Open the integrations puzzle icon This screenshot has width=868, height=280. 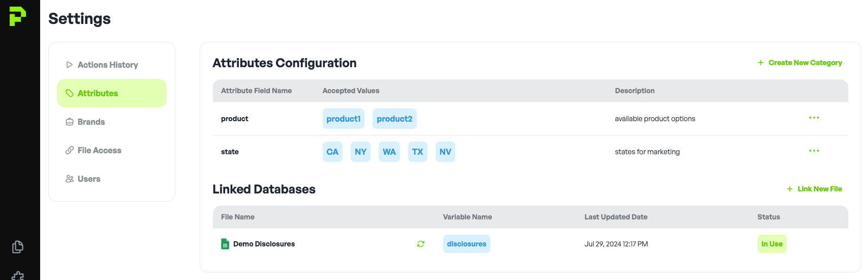18,275
